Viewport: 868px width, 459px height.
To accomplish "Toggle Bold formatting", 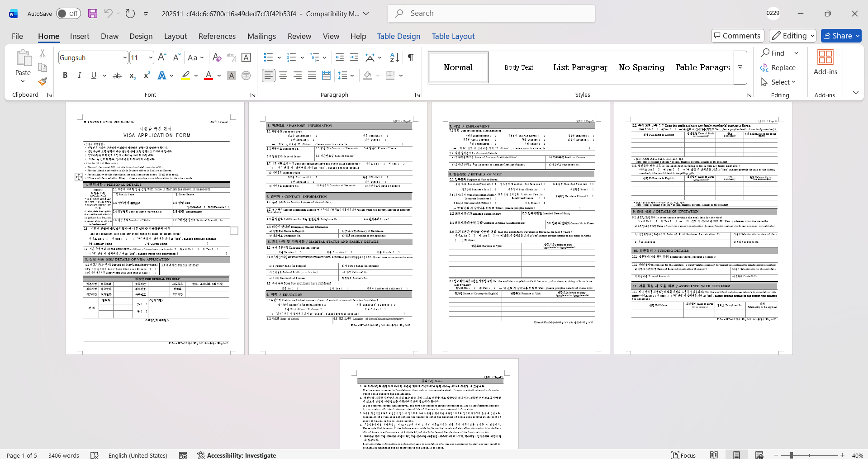I will (x=65, y=76).
